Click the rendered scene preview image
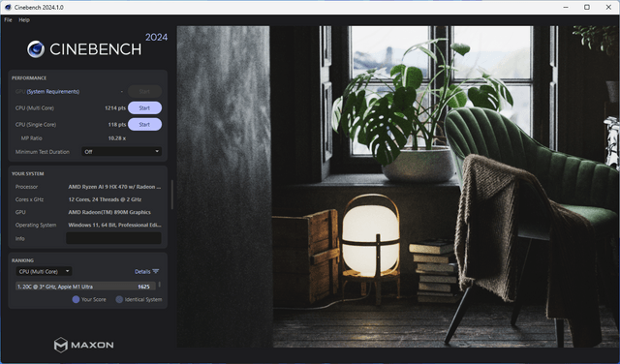The width and height of the screenshot is (620, 364). 398,187
